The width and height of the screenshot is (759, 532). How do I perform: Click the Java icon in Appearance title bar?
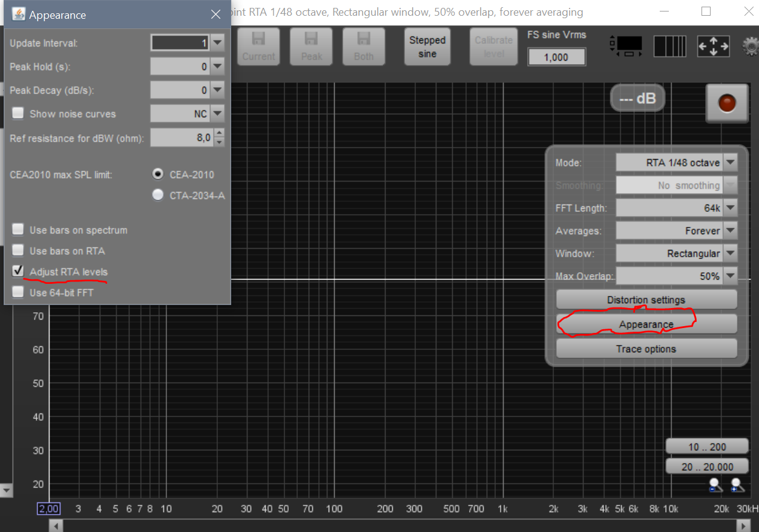coord(19,15)
